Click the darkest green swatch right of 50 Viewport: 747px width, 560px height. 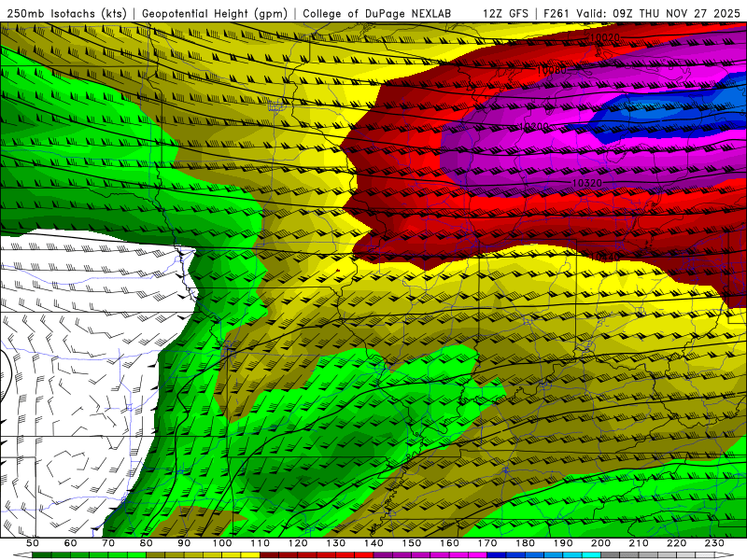pos(42,554)
